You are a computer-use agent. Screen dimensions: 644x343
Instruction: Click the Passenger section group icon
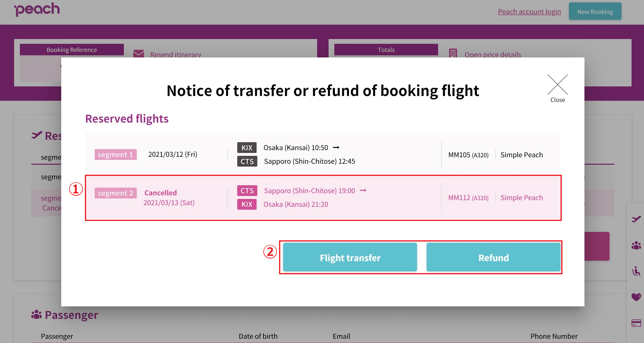[x=36, y=315]
